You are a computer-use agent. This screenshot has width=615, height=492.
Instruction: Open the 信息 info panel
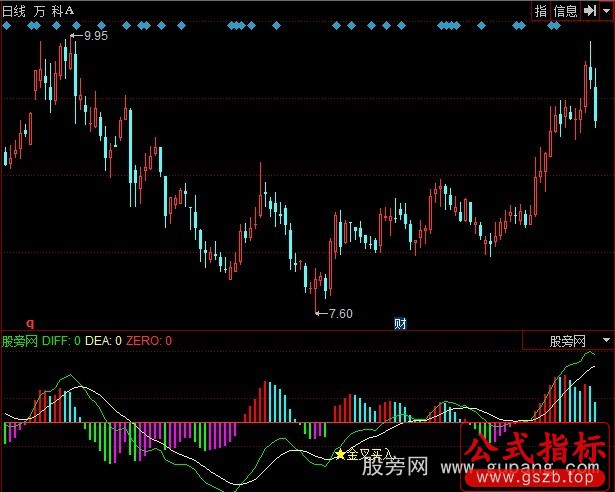(x=566, y=10)
